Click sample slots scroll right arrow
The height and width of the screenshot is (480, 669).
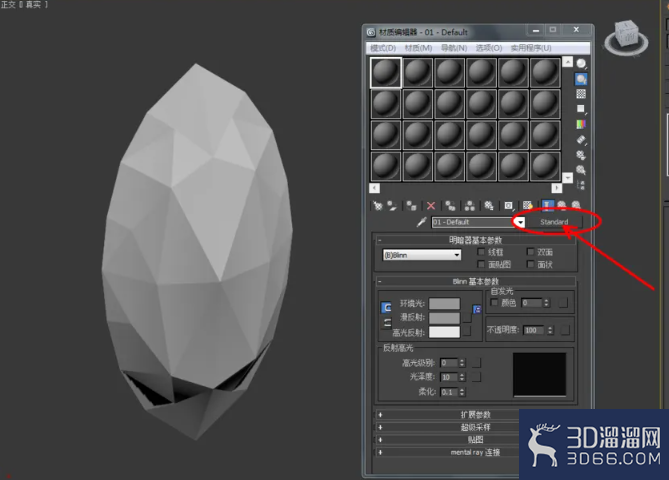point(556,188)
